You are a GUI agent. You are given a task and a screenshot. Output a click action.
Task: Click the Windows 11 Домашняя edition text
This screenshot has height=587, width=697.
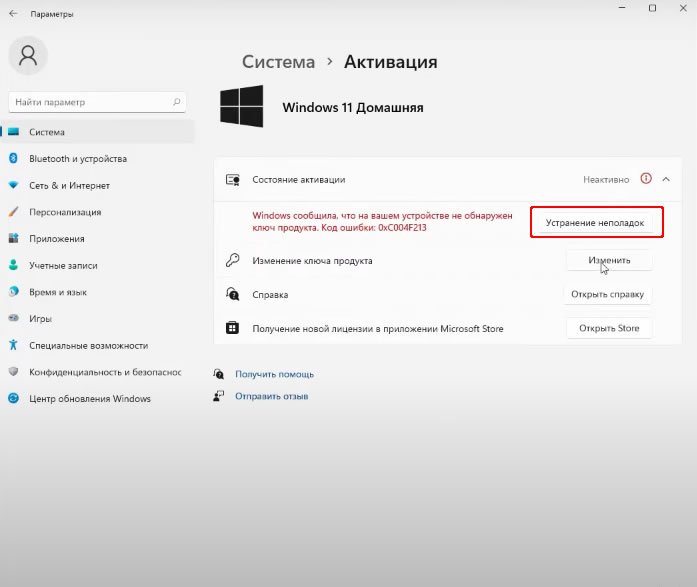click(353, 108)
